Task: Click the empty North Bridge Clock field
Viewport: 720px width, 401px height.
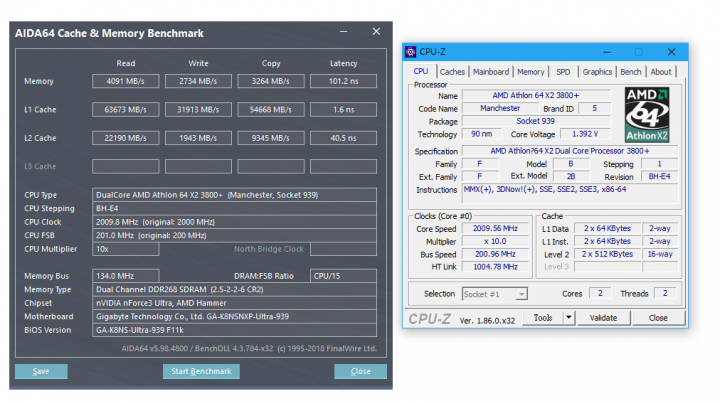Action: (343, 249)
